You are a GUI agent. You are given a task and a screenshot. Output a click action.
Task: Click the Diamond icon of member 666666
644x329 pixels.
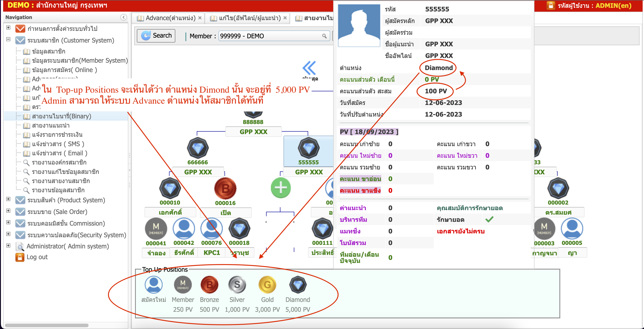(197, 148)
